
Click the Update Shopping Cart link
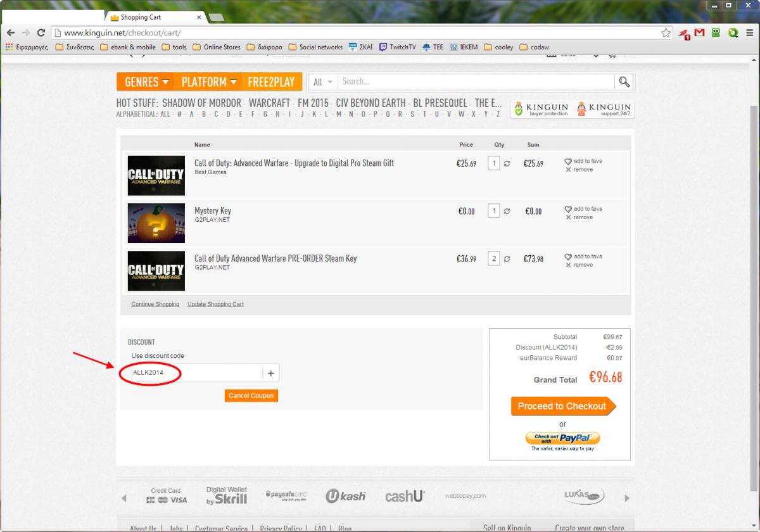point(215,304)
